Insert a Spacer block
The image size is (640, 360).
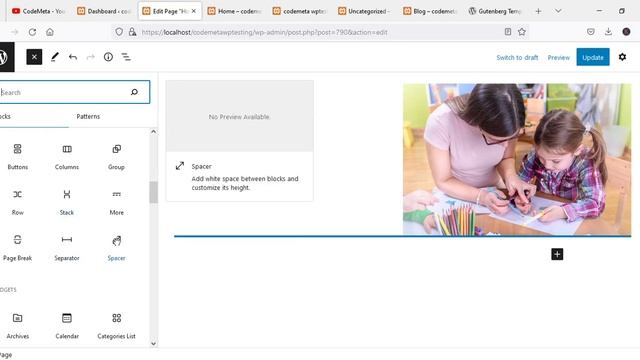(x=116, y=248)
